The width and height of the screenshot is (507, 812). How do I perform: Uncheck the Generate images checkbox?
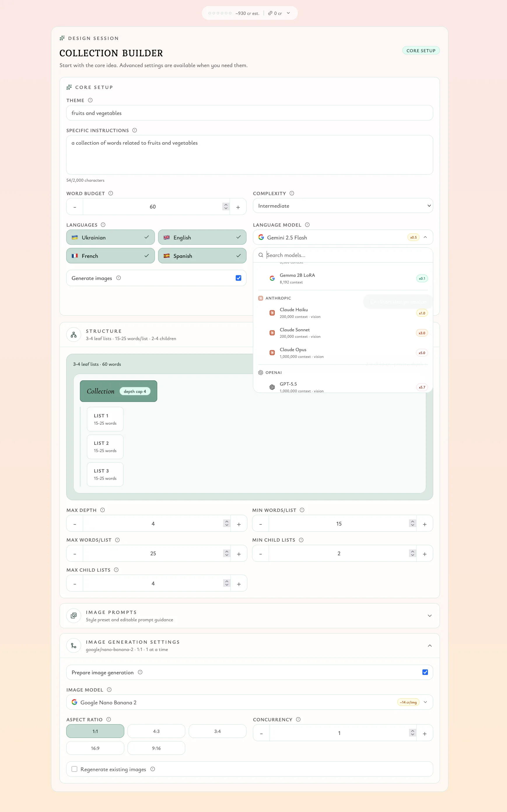238,278
